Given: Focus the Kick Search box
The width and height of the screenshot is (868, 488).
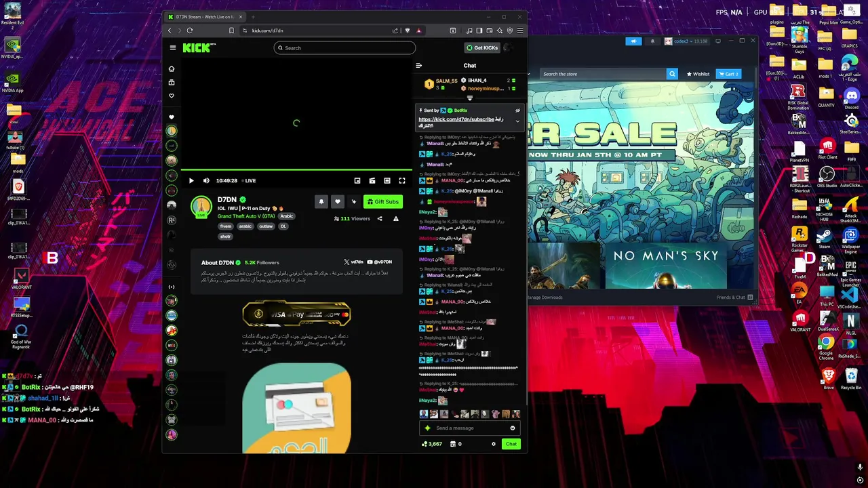Looking at the screenshot, I should click(344, 48).
